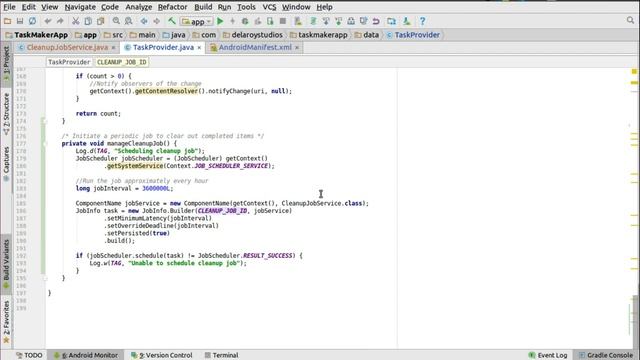The width and height of the screenshot is (640, 360).
Task: Toggle the 2: Structure tool window
Action: (x=6, y=114)
